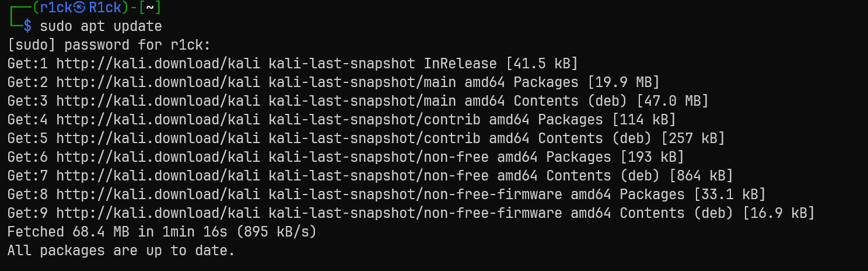Click the word InRelease on the Get:1 line

click(x=460, y=64)
